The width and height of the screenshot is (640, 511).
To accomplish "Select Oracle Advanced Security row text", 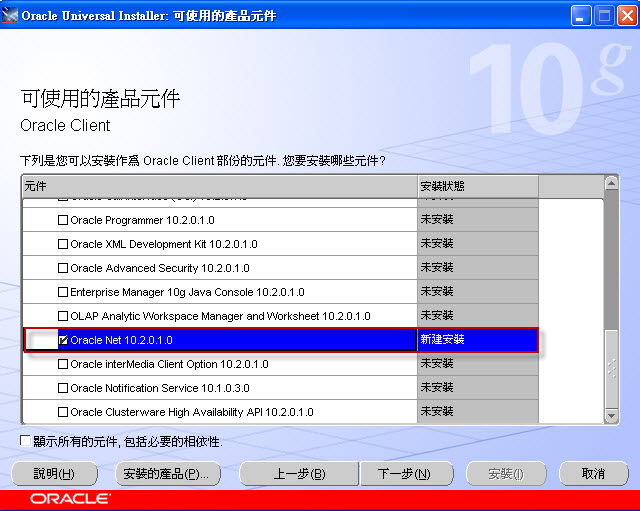I will click(x=160, y=269).
